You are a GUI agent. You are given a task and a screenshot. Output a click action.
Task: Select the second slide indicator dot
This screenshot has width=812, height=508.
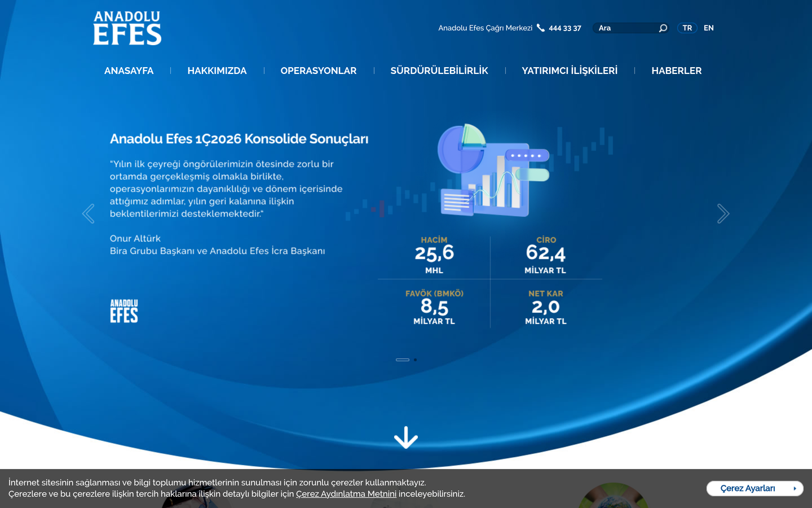coord(416,360)
